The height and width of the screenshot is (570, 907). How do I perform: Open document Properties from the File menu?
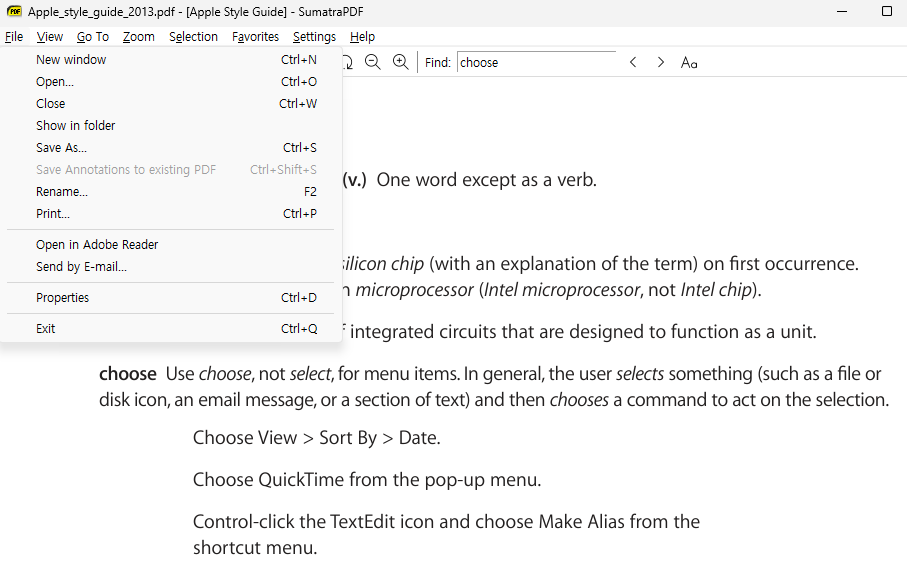tap(171, 297)
